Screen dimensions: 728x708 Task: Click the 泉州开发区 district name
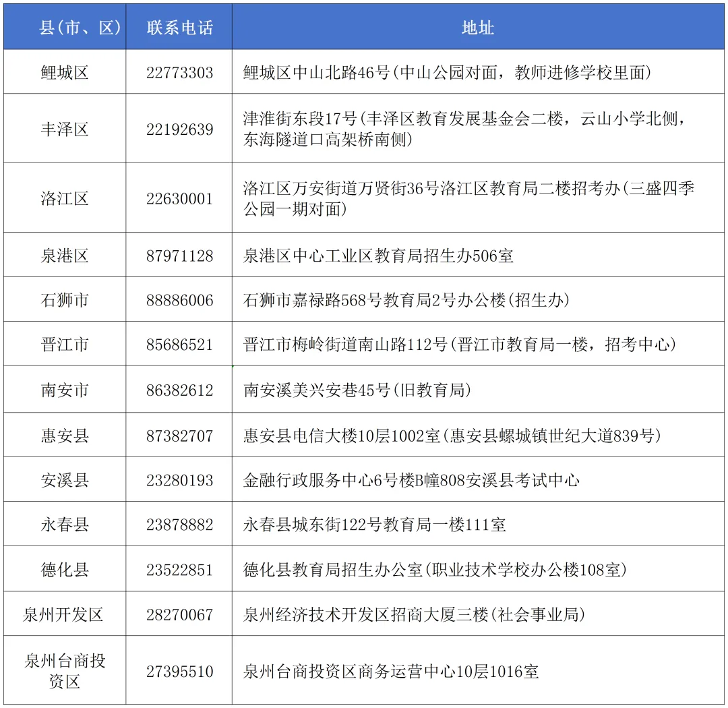64,614
